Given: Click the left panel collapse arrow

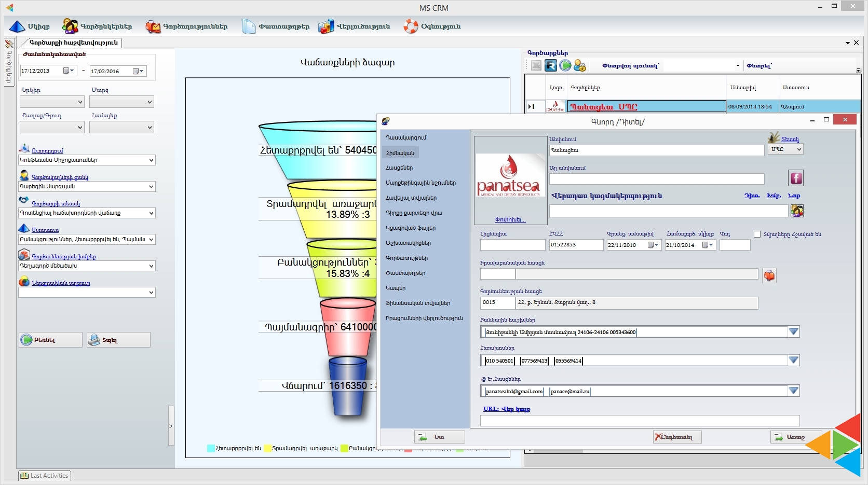Looking at the screenshot, I should click(x=171, y=426).
